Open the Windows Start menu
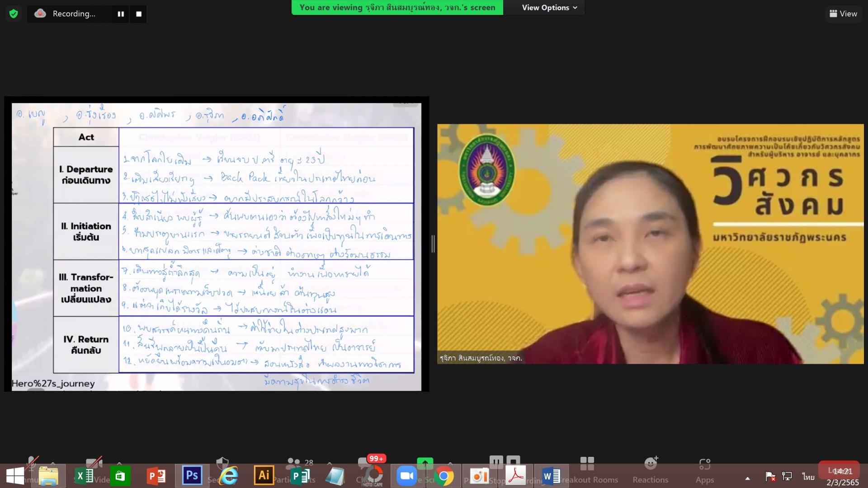 (x=15, y=476)
